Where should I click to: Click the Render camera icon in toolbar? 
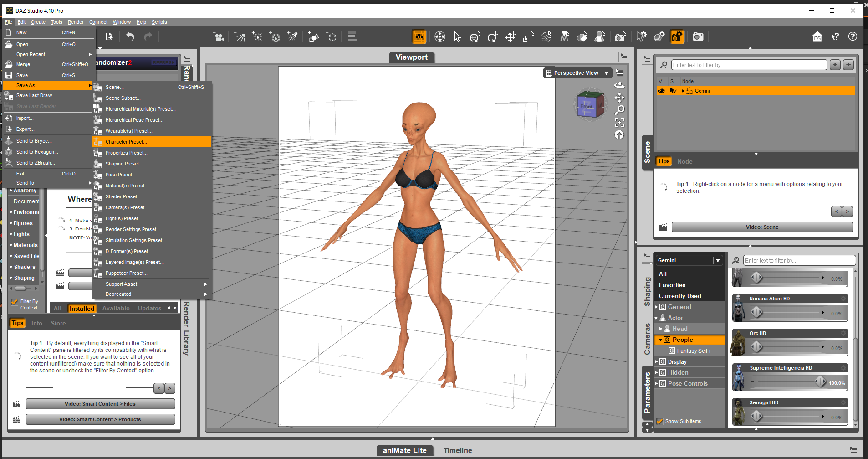coord(698,37)
